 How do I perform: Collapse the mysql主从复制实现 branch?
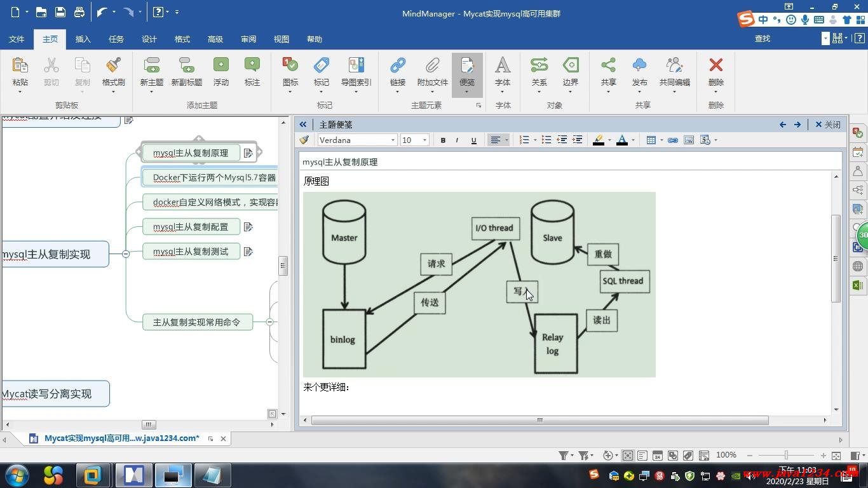[126, 254]
